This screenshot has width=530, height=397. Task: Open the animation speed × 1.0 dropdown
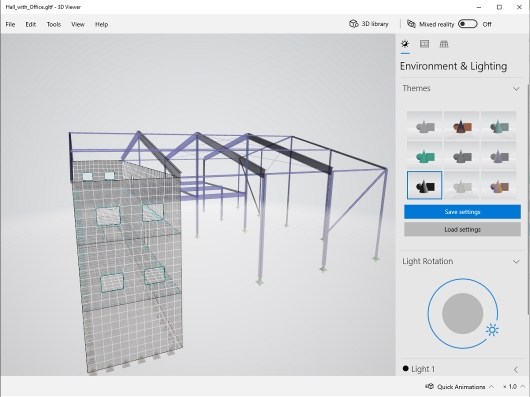point(514,387)
